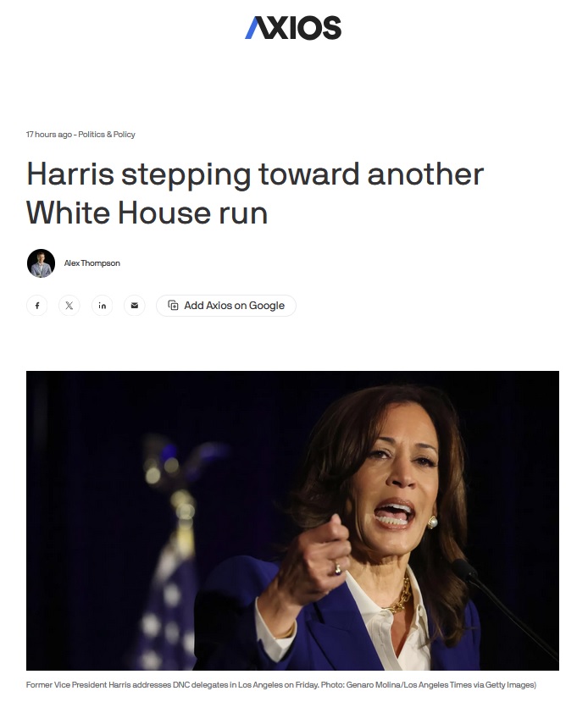Click the Axios logo at top
Image resolution: width=588 pixels, height=702 pixels.
click(293, 28)
